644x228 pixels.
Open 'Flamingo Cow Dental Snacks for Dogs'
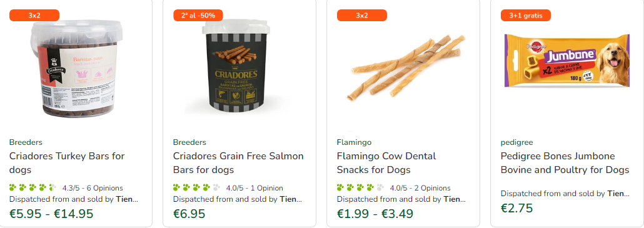tap(386, 163)
